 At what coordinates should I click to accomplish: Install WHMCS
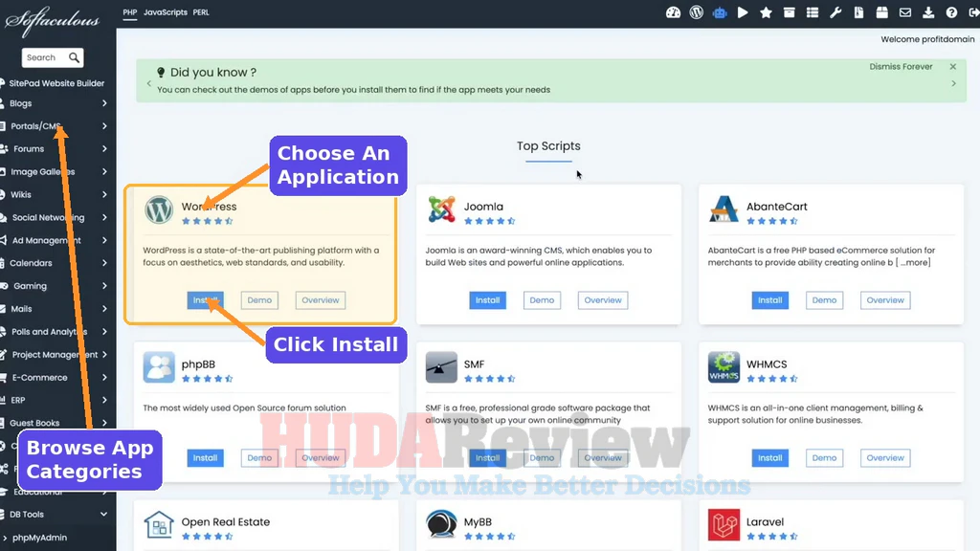(x=770, y=458)
